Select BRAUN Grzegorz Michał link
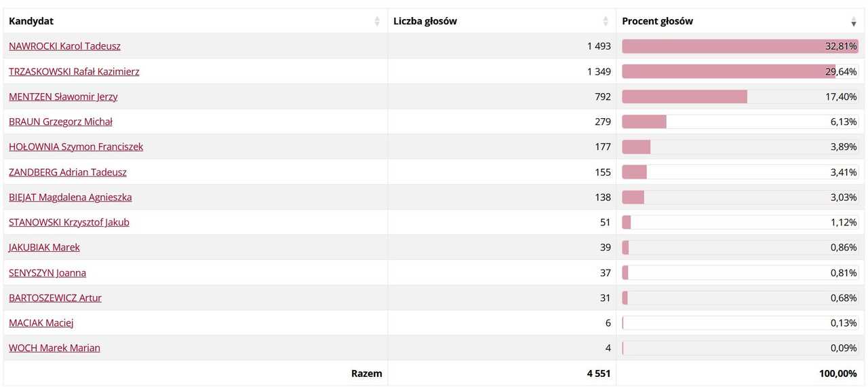The width and height of the screenshot is (868, 387). [x=60, y=122]
